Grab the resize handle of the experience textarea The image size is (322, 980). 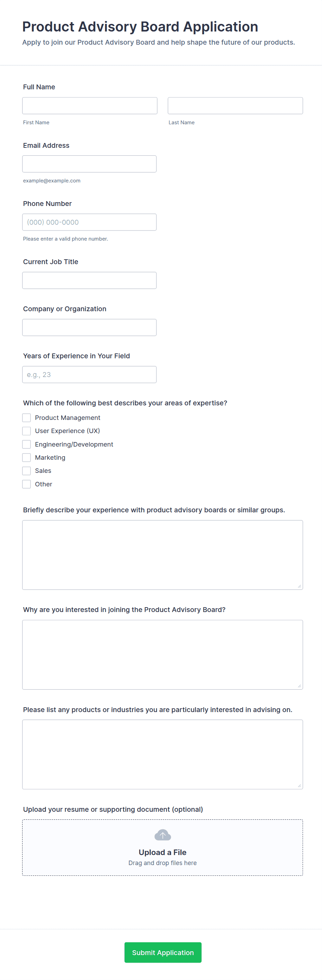[x=299, y=586]
